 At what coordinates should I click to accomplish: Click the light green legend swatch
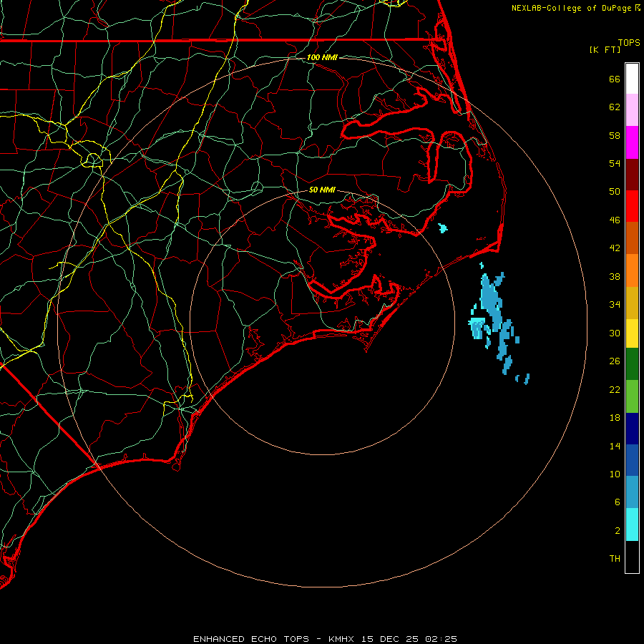632,396
